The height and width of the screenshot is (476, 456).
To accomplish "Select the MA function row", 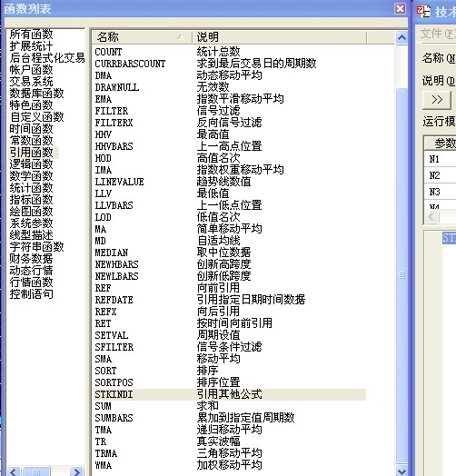I will pos(229,230).
